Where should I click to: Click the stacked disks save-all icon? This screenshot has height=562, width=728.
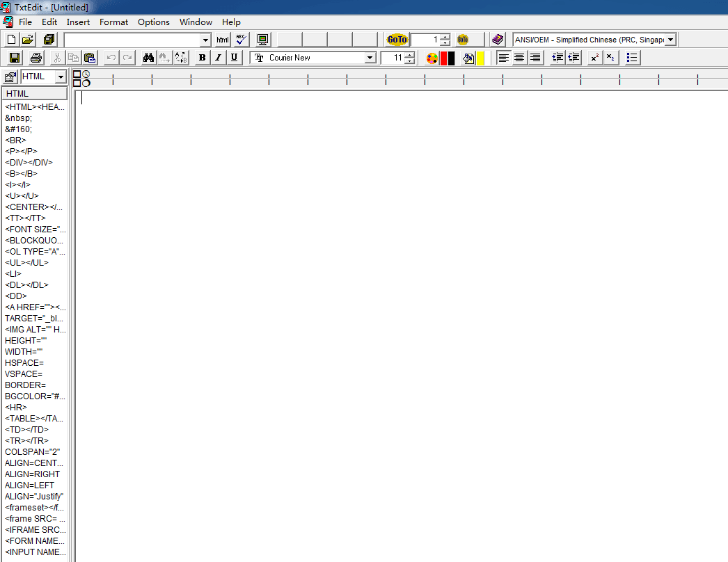[49, 40]
